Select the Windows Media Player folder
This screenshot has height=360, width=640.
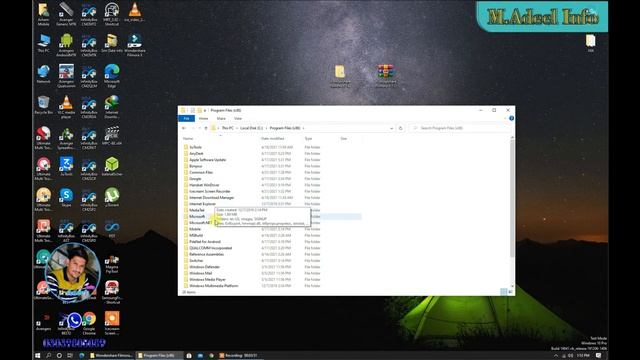(x=207, y=280)
